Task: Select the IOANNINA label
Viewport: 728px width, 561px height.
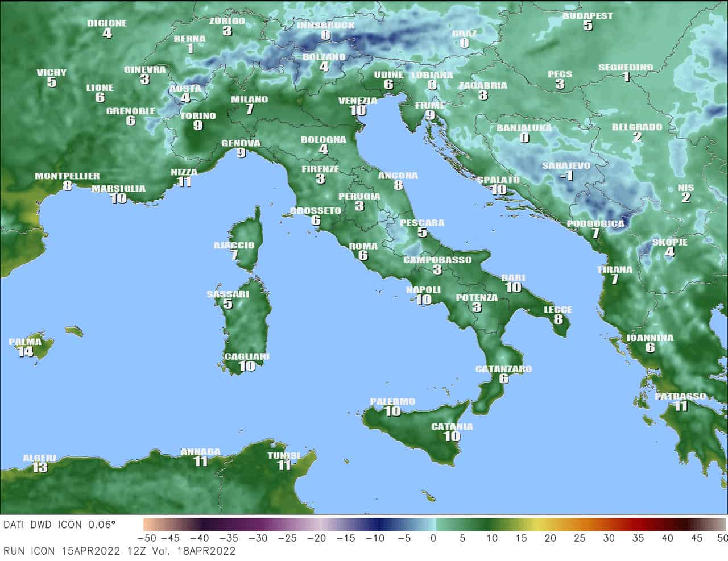Action: coord(650,338)
